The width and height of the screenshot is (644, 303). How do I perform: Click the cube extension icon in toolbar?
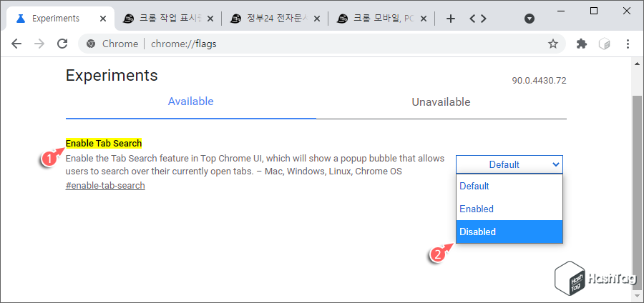pyautogui.click(x=605, y=44)
